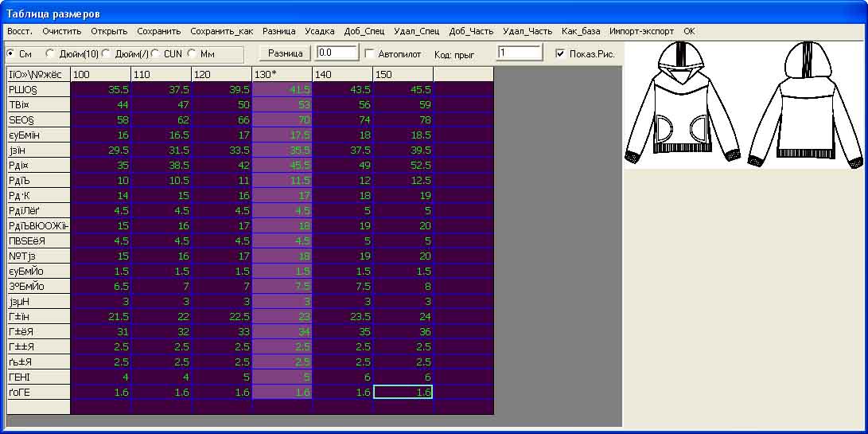868x434 pixels.
Task: Select the Доб_Спец menu item
Action: (364, 32)
